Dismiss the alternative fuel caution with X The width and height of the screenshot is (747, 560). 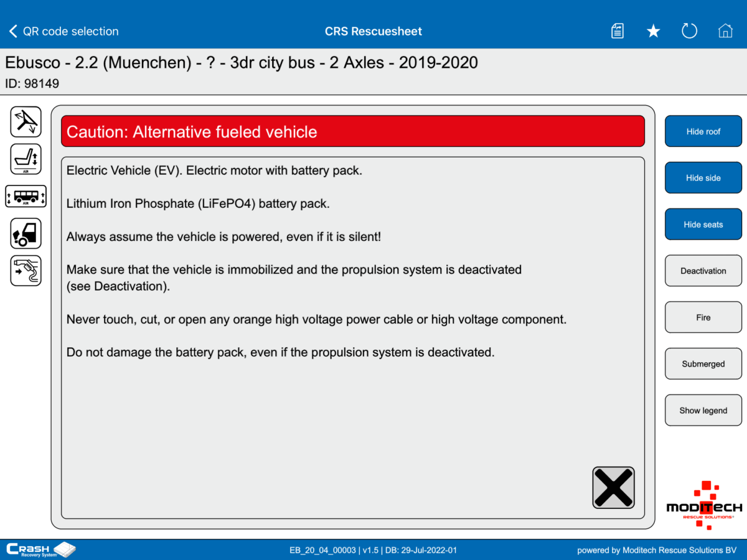click(613, 487)
